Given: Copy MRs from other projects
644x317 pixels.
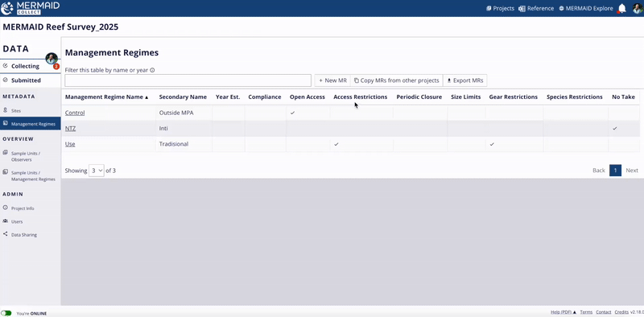Looking at the screenshot, I should point(397,80).
